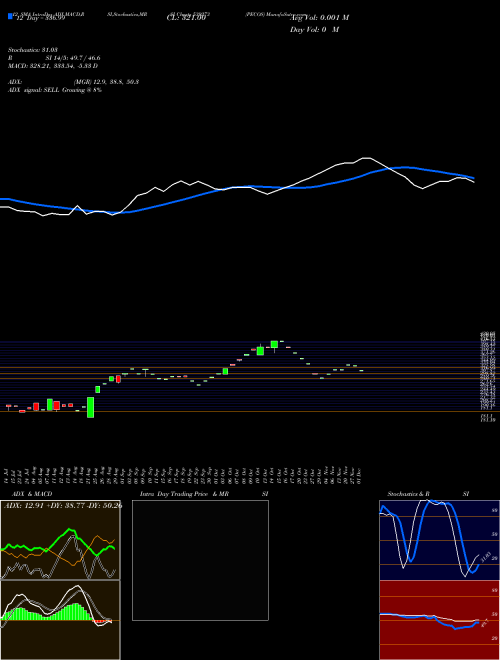Screen dimensions: 500x660
Task: Click the 'MACD: 328.21, 333.54, -5.33 D' line
Action: [53, 66]
